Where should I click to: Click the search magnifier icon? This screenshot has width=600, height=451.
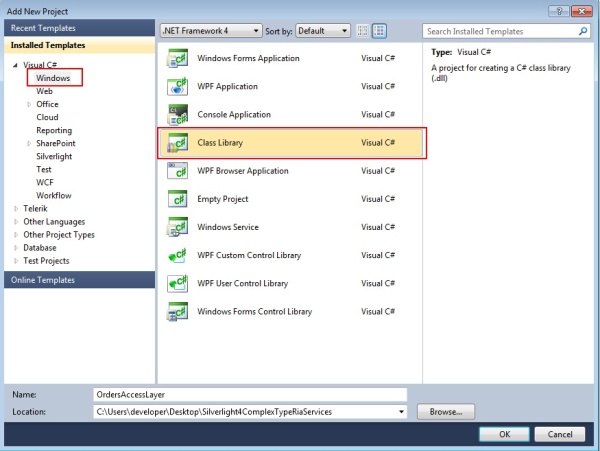click(582, 31)
